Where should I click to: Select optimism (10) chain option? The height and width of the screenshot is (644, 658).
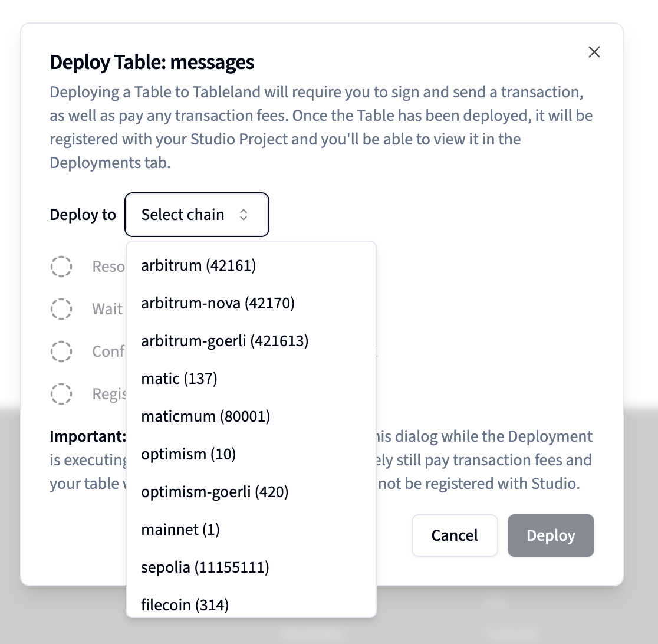click(188, 454)
